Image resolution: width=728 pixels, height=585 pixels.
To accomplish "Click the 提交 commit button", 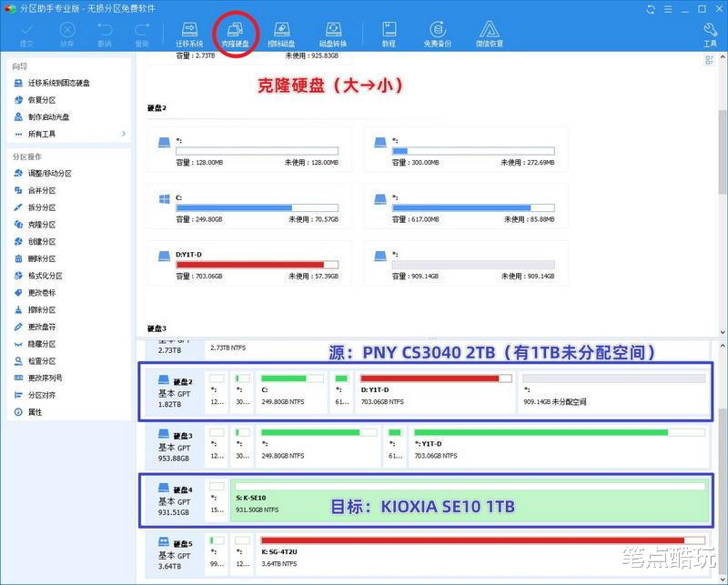I will point(25,32).
